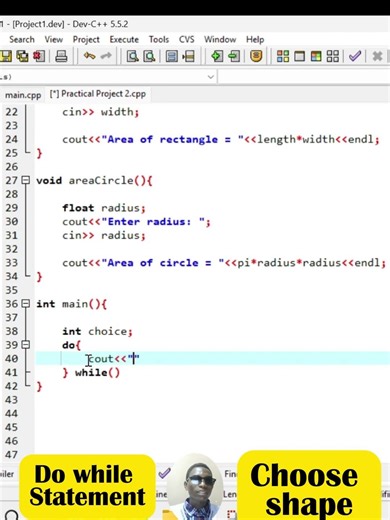The image size is (390, 520).
Task: Open the CVS menu
Action: point(187,39)
